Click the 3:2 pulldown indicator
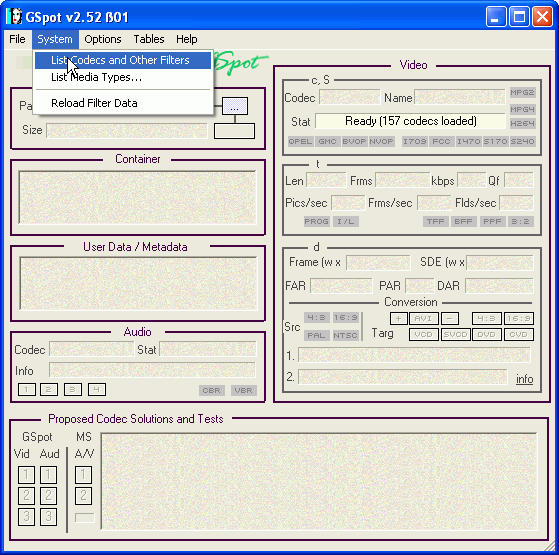 (520, 222)
